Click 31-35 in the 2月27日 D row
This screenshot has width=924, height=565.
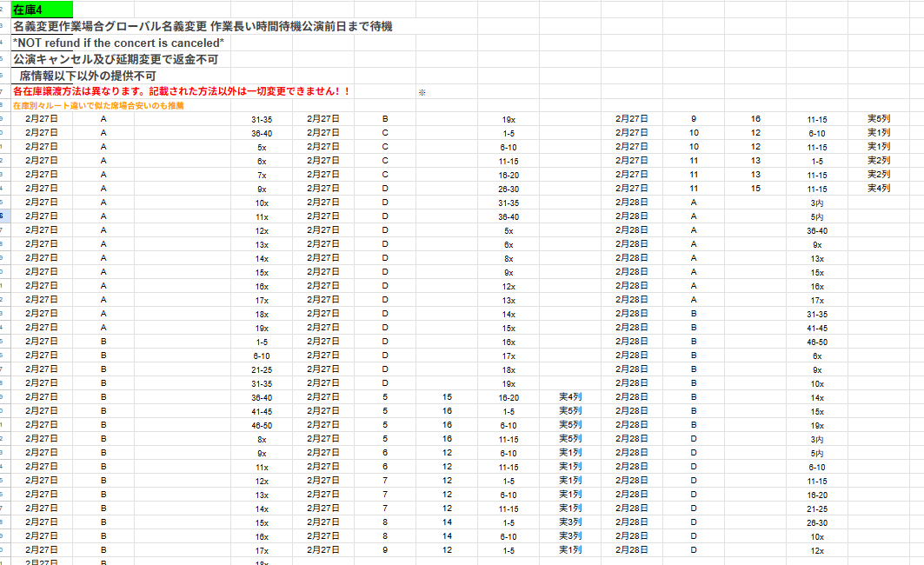[509, 203]
